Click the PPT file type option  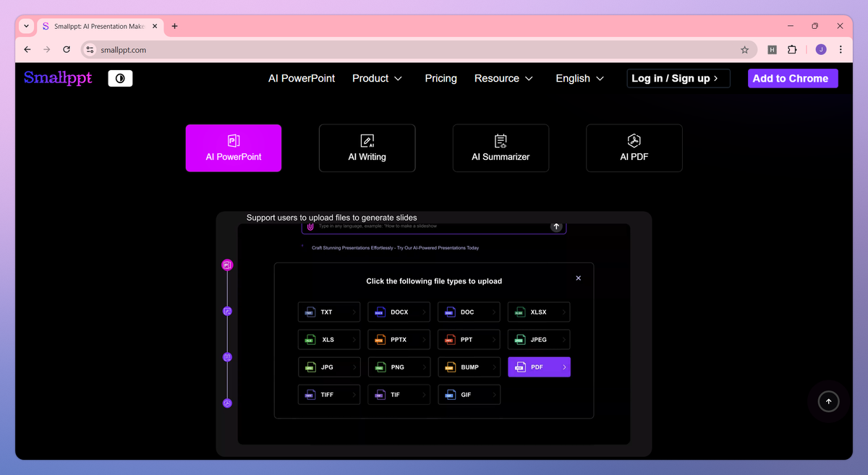(469, 339)
